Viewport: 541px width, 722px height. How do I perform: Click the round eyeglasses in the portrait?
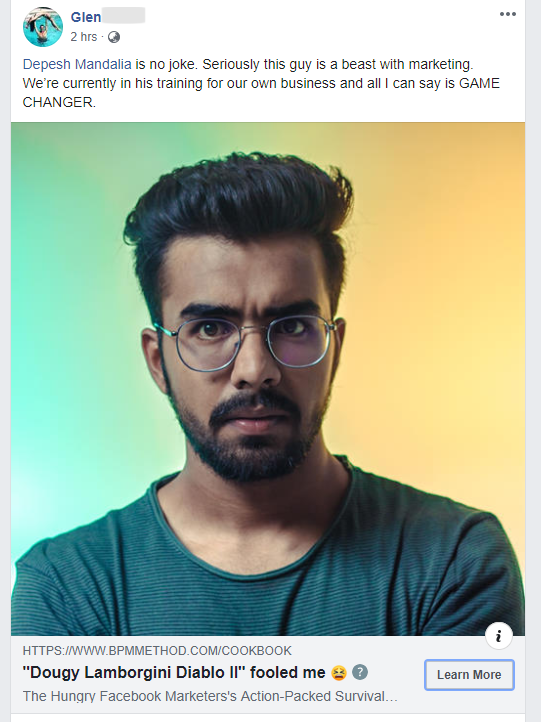tap(247, 343)
